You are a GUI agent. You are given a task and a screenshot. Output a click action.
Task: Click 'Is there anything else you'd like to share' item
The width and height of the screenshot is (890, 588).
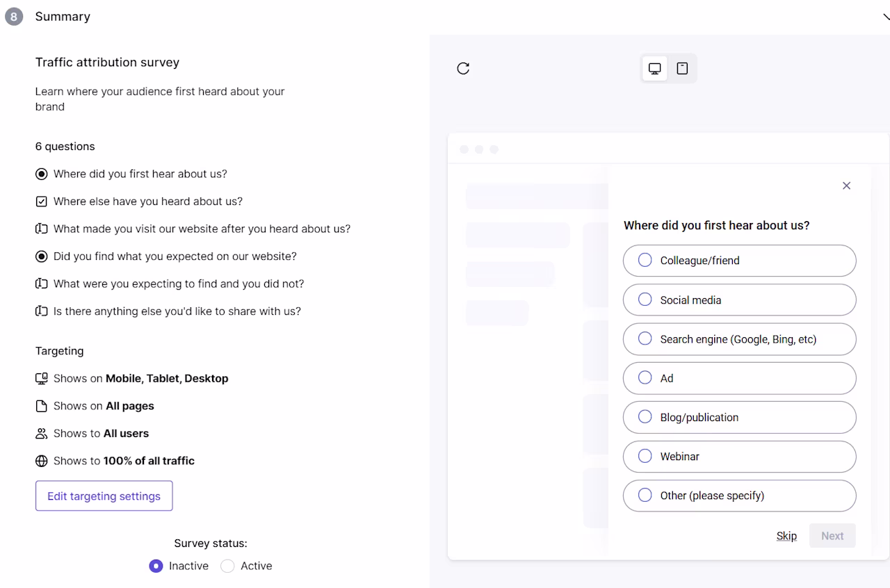(x=177, y=311)
